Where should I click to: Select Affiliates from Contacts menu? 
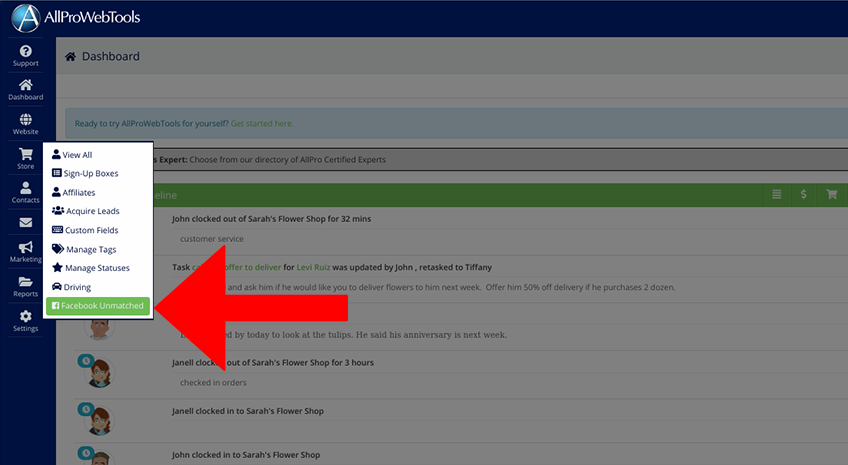click(x=74, y=192)
